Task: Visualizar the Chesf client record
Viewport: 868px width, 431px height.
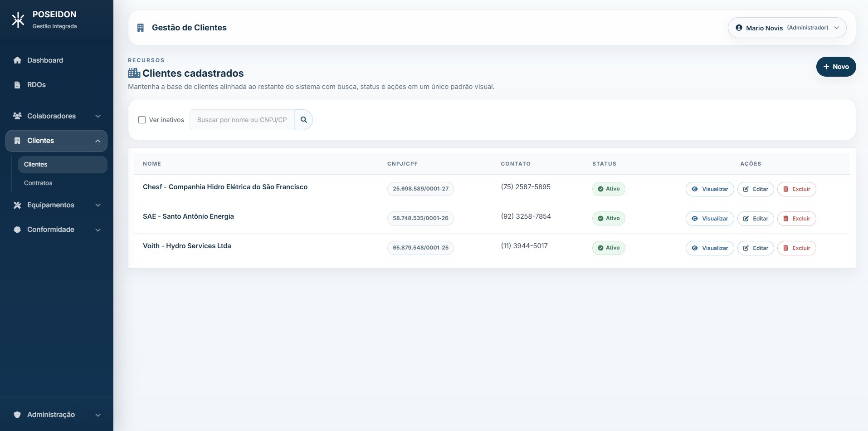Action: tap(709, 189)
